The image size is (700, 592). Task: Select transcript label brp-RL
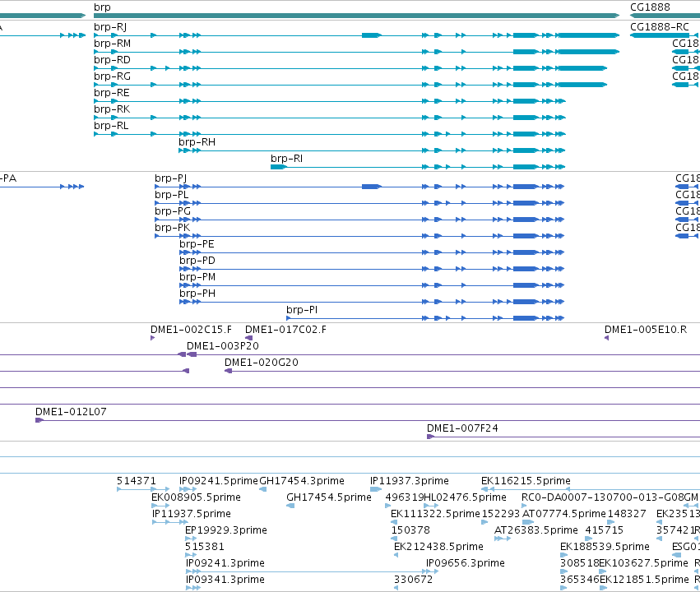[111, 126]
